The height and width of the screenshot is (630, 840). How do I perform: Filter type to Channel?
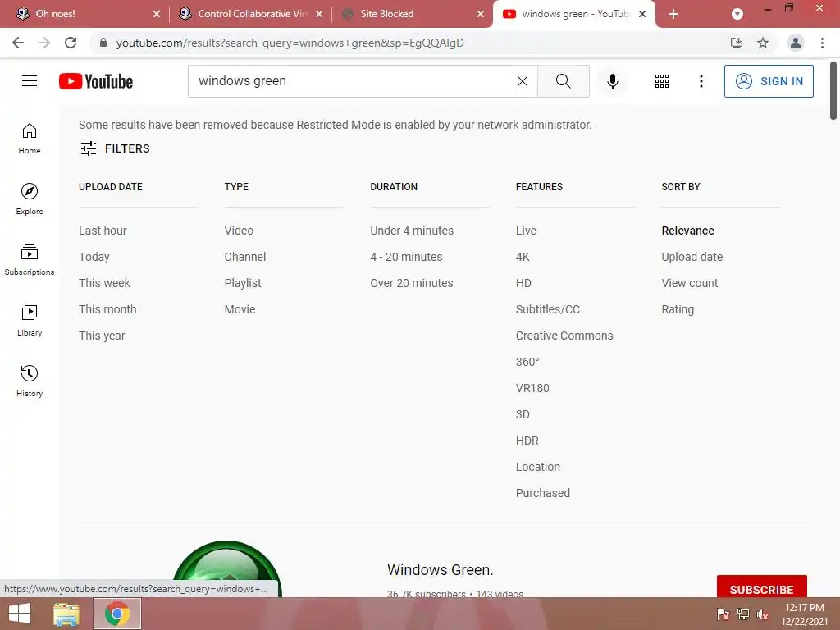tap(245, 257)
